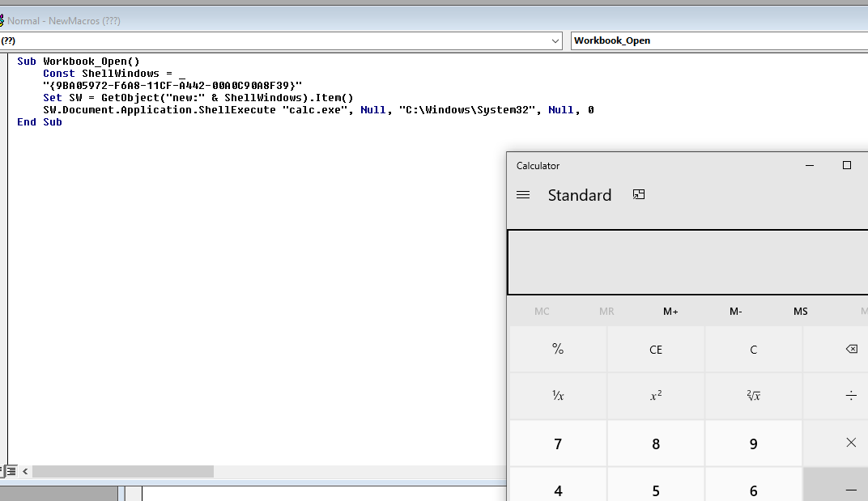Minimize the Calculator window
Screen dimensions: 868x501
[x=810, y=165]
